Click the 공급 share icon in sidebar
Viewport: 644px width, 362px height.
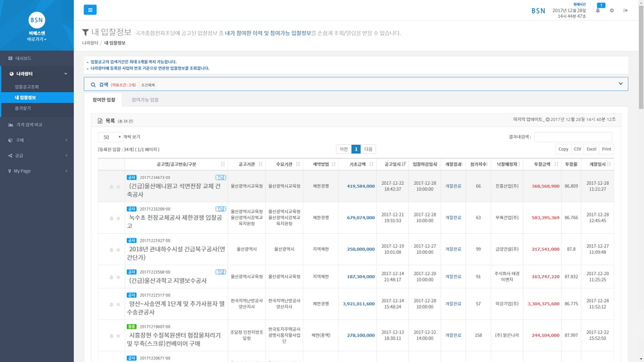10,156
